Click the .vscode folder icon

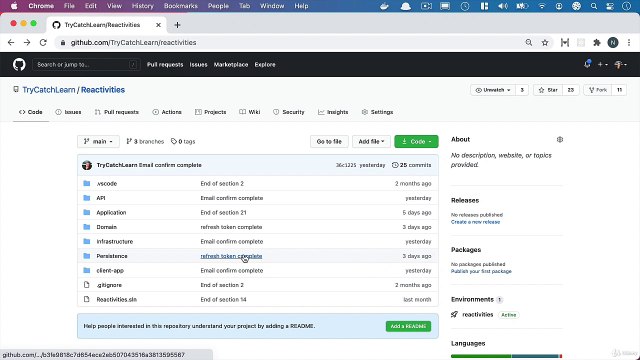click(87, 183)
